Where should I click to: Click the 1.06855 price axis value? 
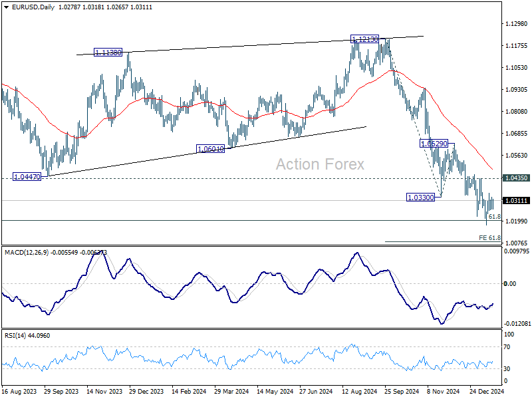coord(517,134)
